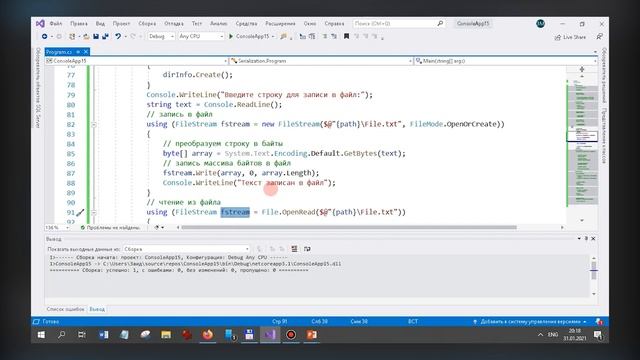Undo the last action via toolbar icon
640x360 pixels.
click(118, 36)
